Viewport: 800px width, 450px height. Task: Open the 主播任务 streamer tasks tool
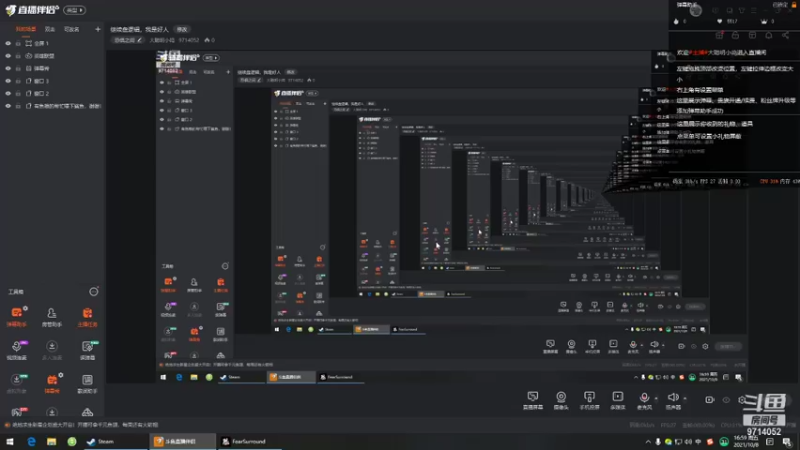click(x=87, y=316)
